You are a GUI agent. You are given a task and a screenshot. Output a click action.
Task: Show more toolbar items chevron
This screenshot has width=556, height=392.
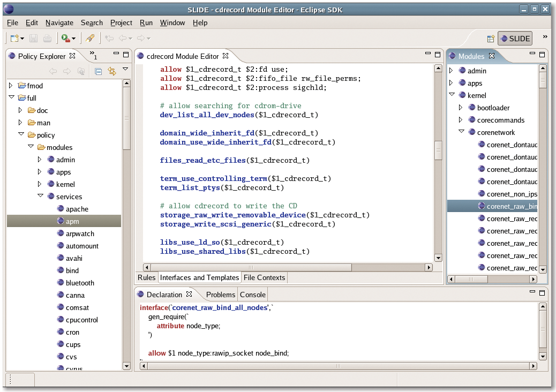pyautogui.click(x=545, y=36)
